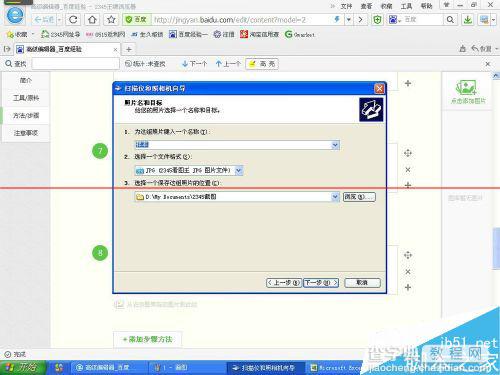Select 注意事项 in the left sidebar

(26, 133)
